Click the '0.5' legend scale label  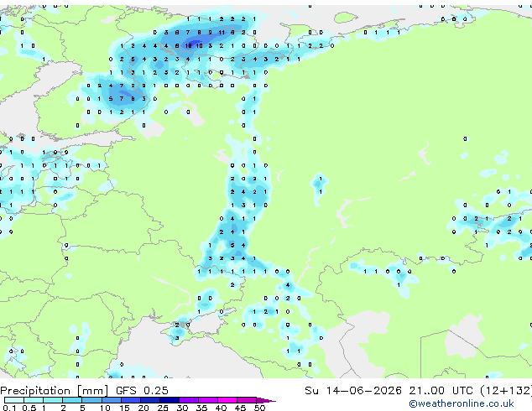(x=29, y=408)
